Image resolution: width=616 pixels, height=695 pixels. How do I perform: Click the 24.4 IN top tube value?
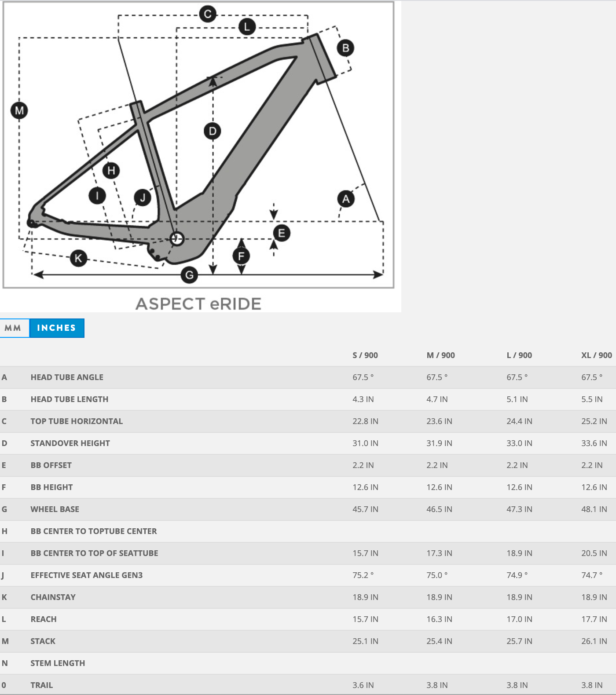(x=519, y=421)
